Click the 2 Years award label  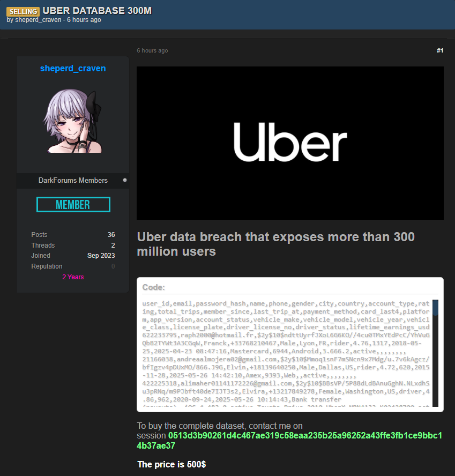(73, 277)
